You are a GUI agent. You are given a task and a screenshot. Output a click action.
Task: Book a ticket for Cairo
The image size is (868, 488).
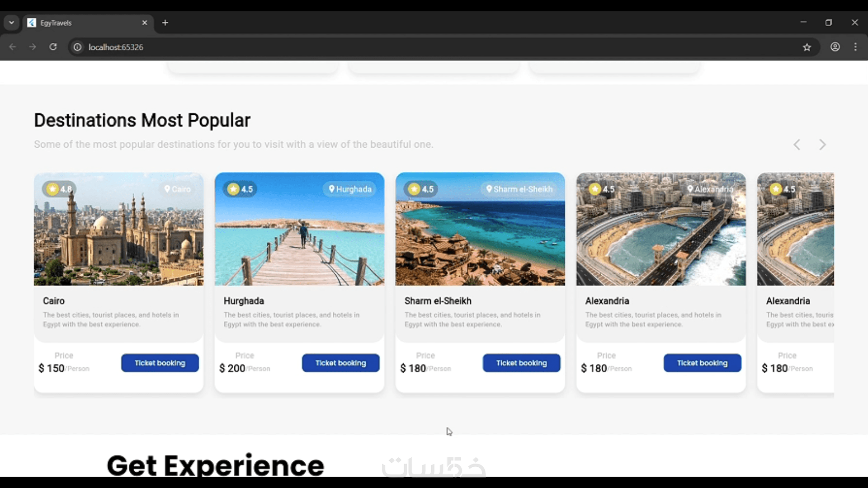click(160, 363)
